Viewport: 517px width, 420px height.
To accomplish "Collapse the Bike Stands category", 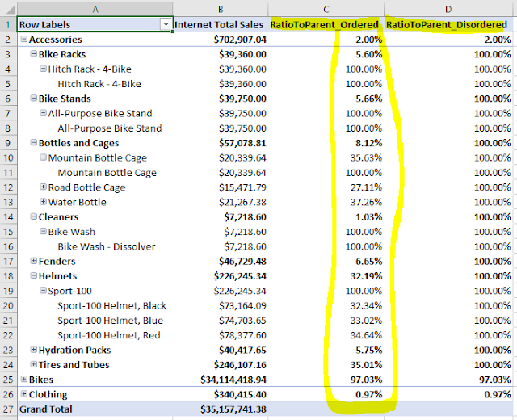I will (33, 98).
